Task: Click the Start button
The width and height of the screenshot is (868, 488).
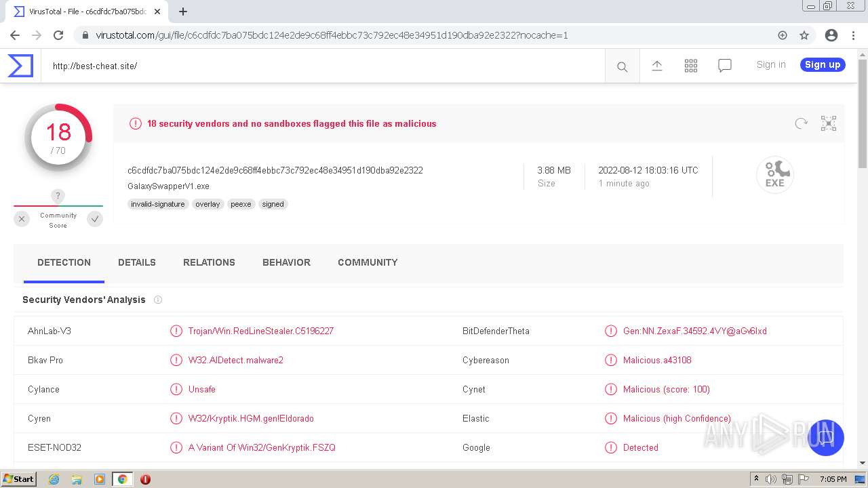Action: (x=19, y=479)
